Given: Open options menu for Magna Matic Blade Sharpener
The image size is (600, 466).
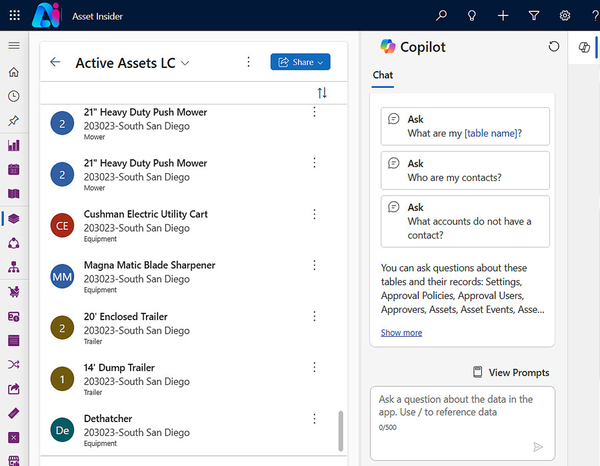Looking at the screenshot, I should (x=315, y=265).
